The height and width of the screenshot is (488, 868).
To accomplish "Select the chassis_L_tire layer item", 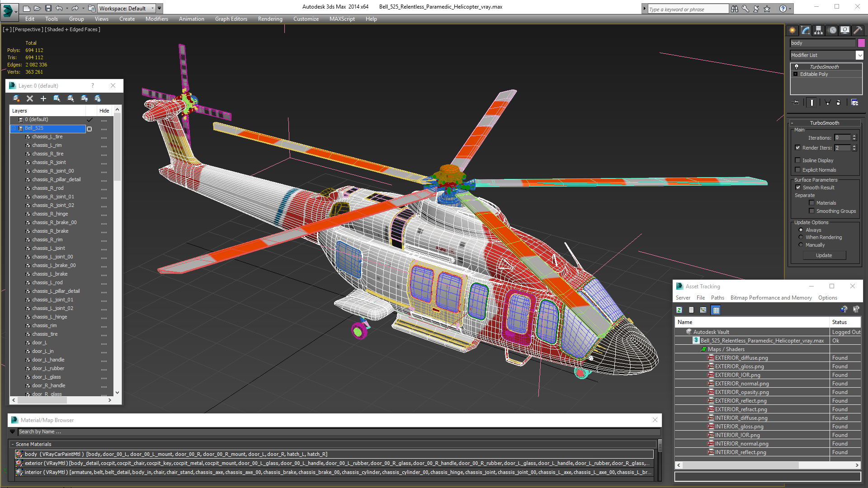I will coord(47,136).
